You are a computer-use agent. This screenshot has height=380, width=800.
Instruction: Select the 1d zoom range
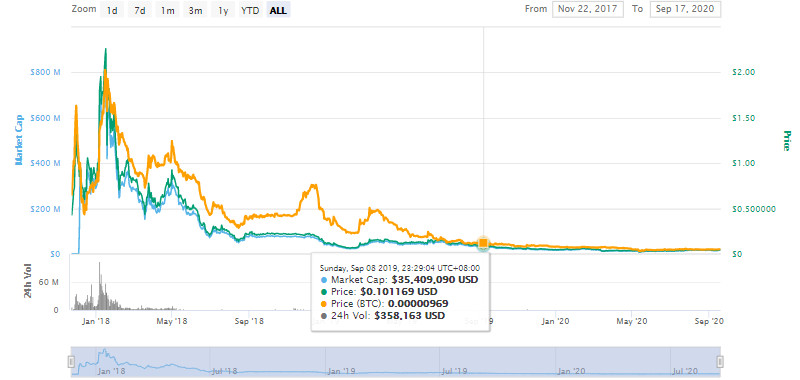click(112, 10)
